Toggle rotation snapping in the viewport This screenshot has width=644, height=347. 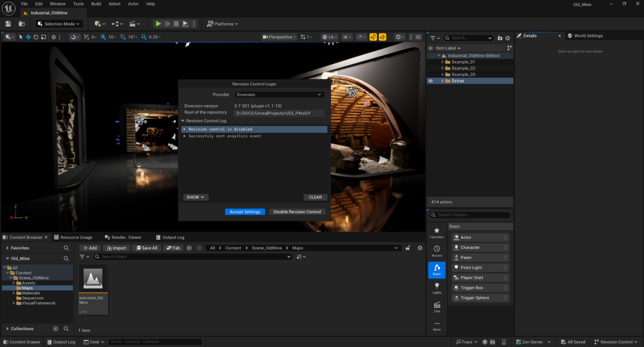tap(123, 37)
